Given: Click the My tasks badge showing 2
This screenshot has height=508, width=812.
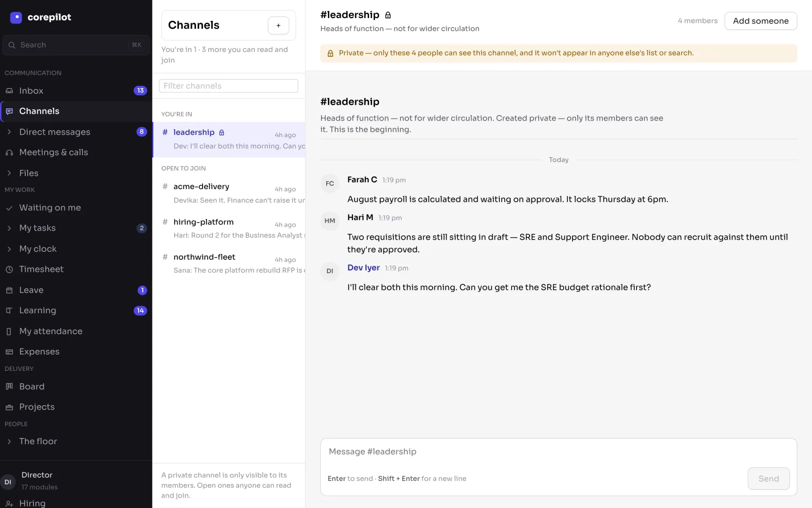Looking at the screenshot, I should click(142, 228).
